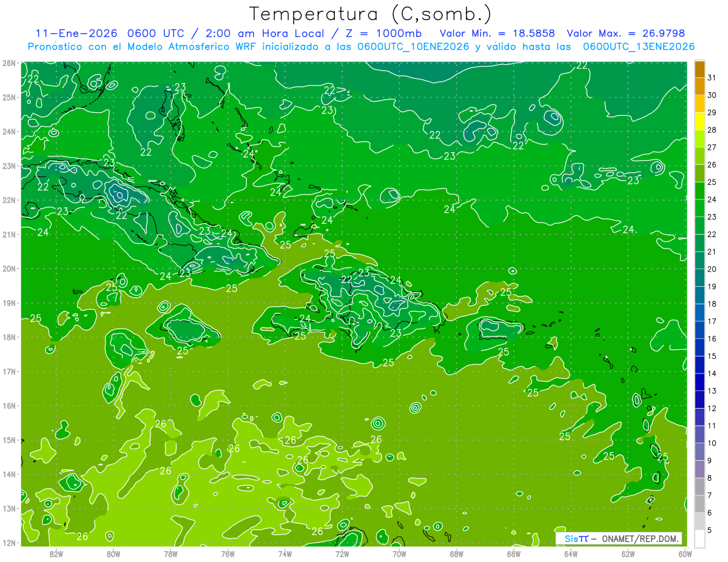Click the 76W longitude axis label
Screen dimensions: 728x562
[227, 554]
